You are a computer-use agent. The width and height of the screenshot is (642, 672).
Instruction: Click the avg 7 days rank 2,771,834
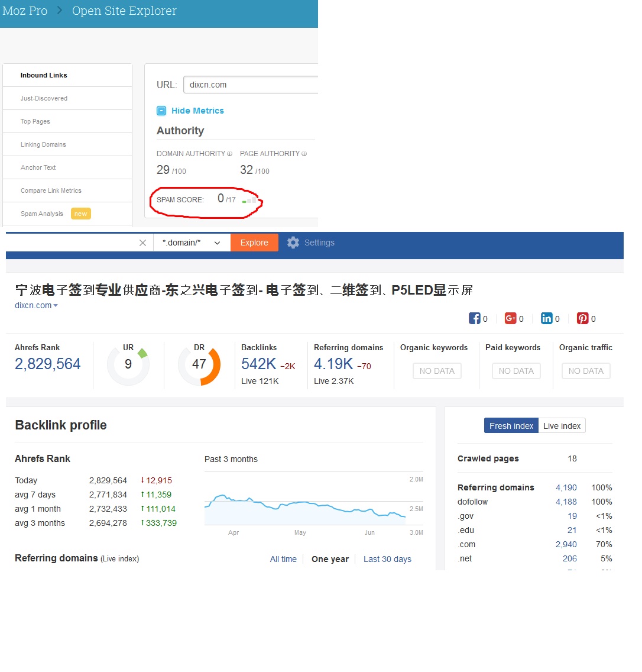(x=108, y=495)
